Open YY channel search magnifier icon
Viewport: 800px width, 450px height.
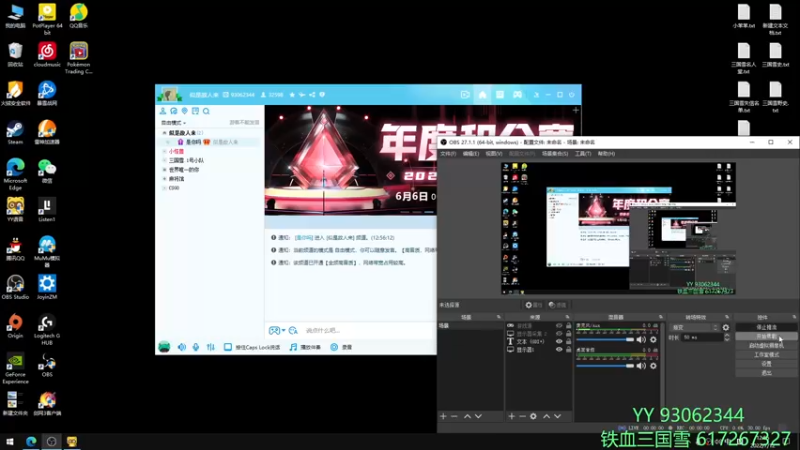206,111
